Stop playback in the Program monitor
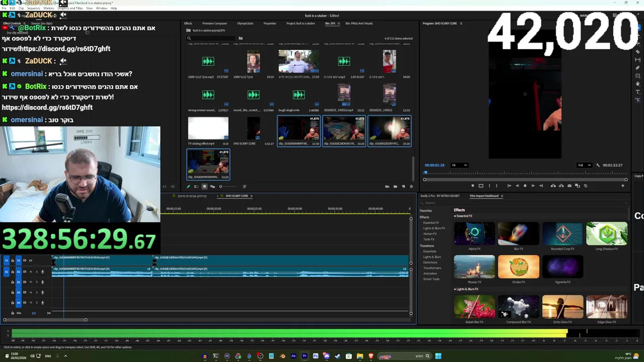The height and width of the screenshot is (362, 644). coord(525,186)
